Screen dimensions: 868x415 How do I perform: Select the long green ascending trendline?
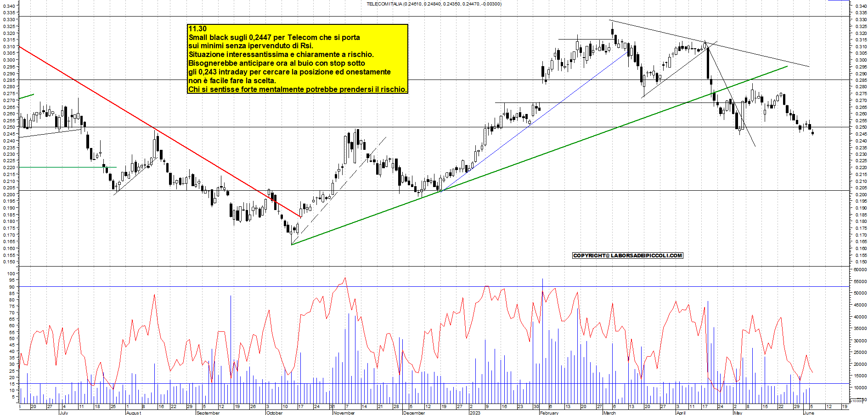[540, 155]
